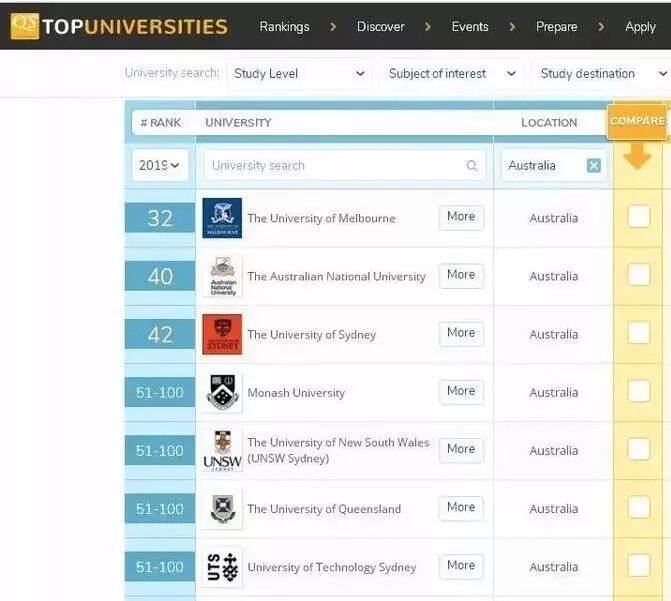
Task: Open the Apply menu
Action: pos(640,27)
